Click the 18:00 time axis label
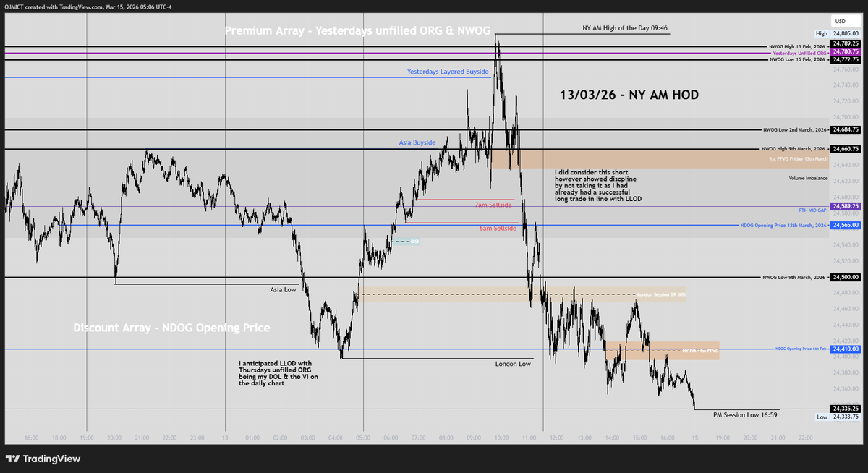Image resolution: width=868 pixels, height=473 pixels. pos(59,438)
